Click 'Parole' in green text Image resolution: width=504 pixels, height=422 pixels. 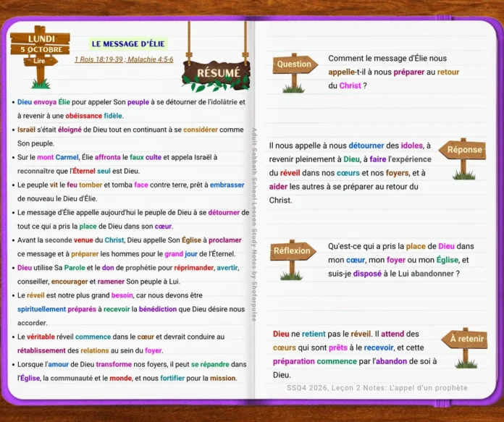pos(75,268)
